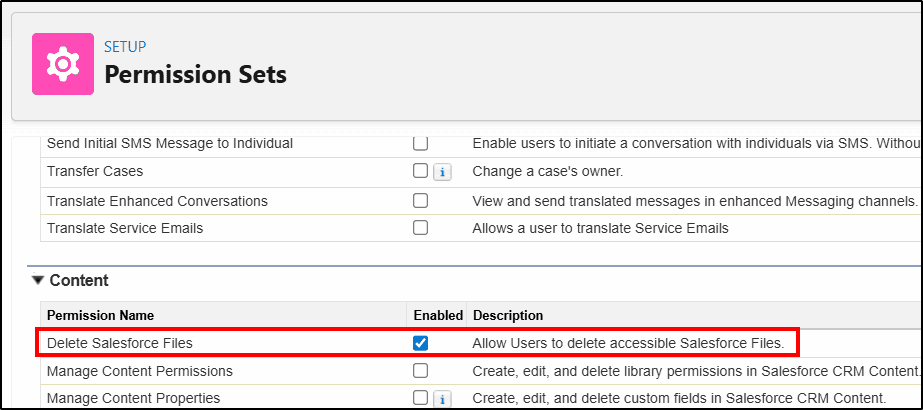This screenshot has height=410, width=923.
Task: Collapse the Content section triangle
Action: pyautogui.click(x=38, y=281)
